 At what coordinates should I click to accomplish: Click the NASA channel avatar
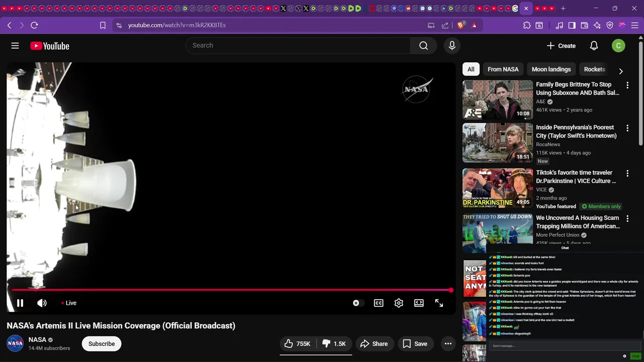click(15, 343)
